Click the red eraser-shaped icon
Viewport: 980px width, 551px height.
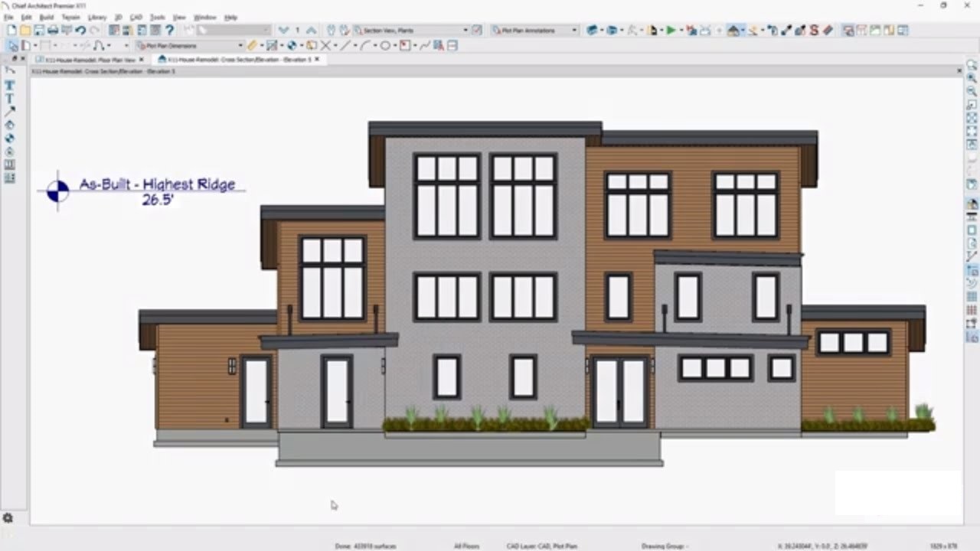828,30
